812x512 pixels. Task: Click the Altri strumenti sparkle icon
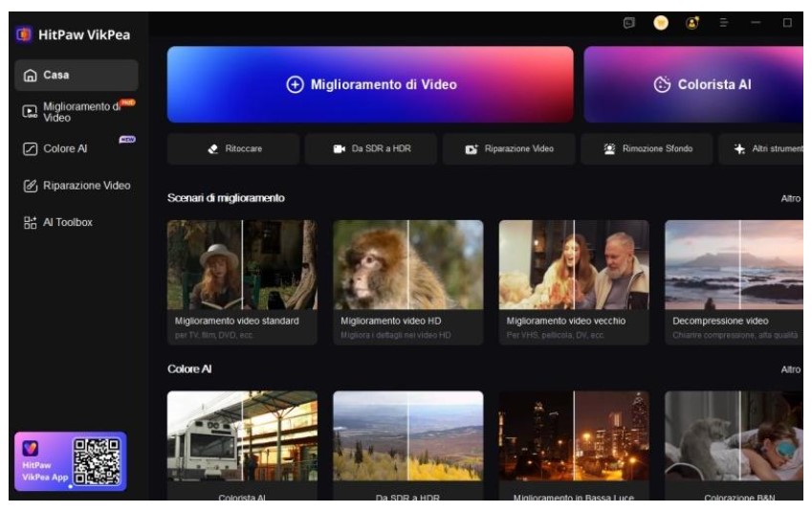pyautogui.click(x=739, y=149)
